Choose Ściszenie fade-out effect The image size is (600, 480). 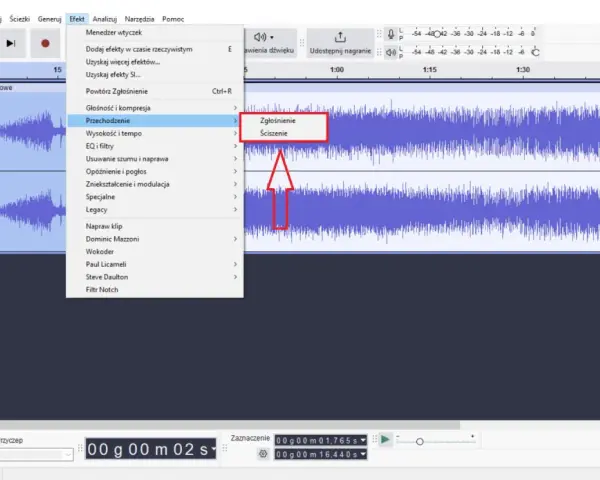tap(284, 133)
